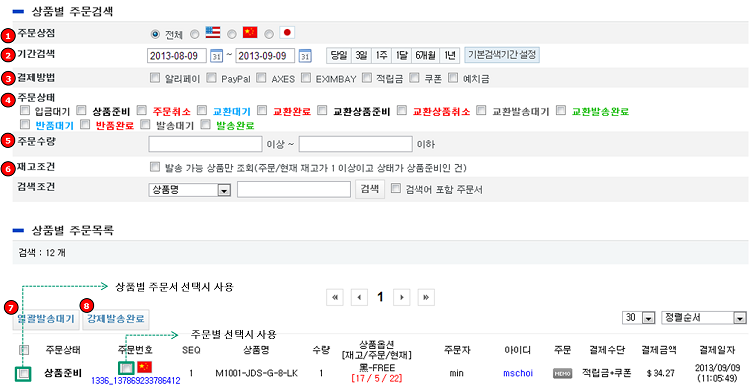750x386 pixels.
Task: Open the mschoi user ID link
Action: pos(518,373)
